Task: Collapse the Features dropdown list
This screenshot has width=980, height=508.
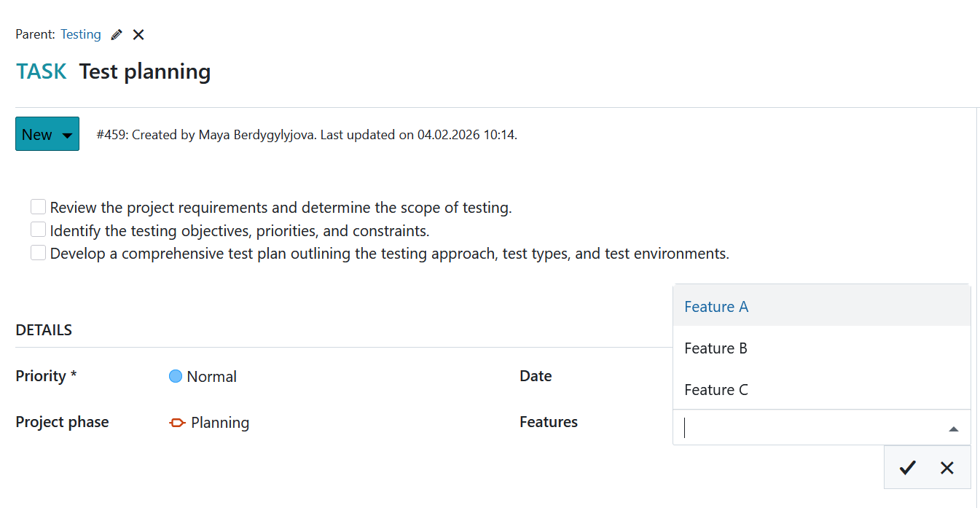Action: (x=954, y=428)
